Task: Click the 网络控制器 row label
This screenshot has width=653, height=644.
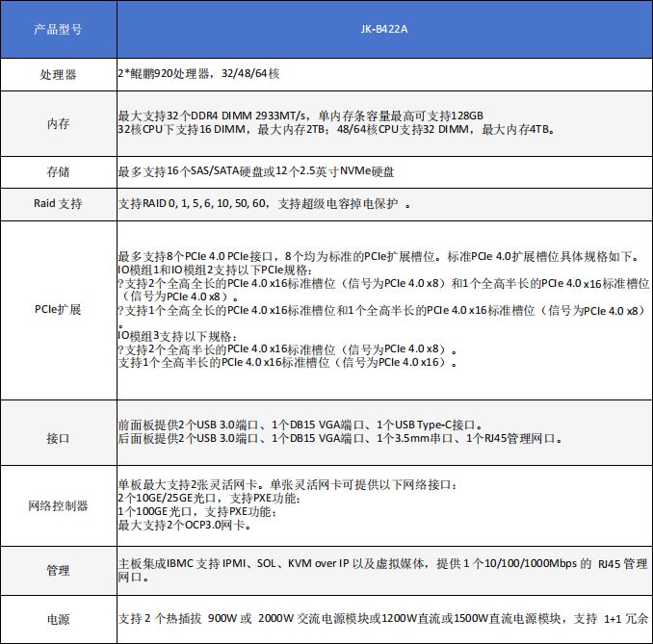Action: [x=58, y=505]
